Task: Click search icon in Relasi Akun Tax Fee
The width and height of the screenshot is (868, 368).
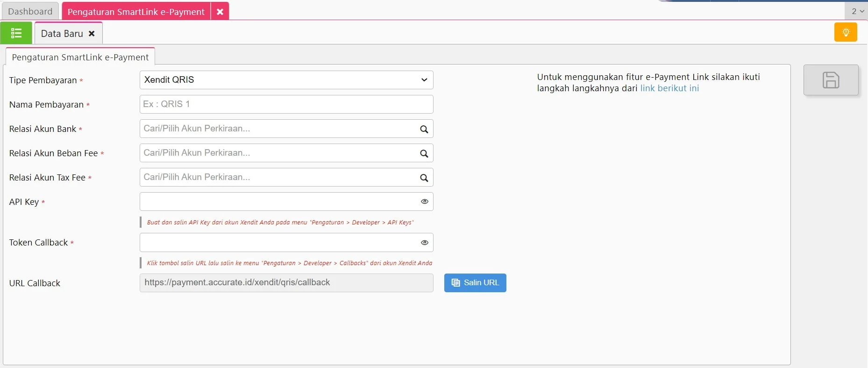Action: (x=424, y=178)
